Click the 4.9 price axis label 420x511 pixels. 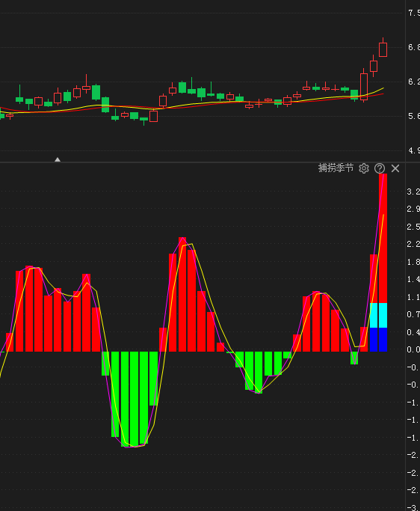(x=414, y=150)
